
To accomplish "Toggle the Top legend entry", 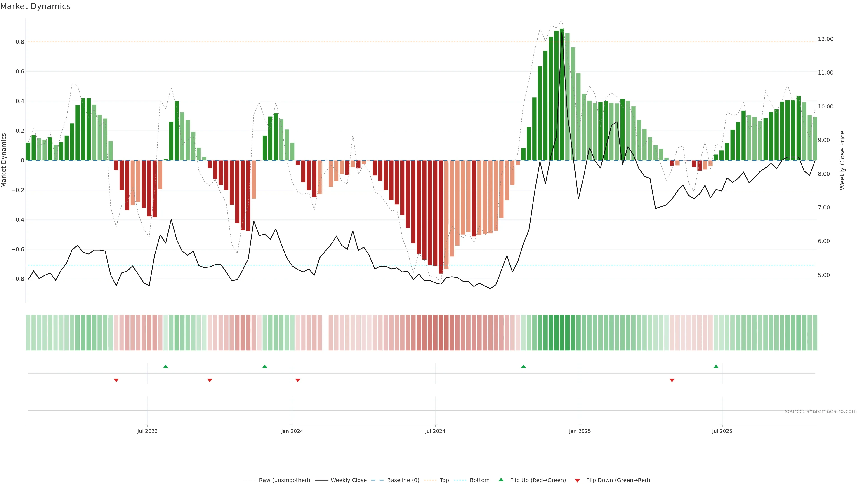I will [444, 480].
